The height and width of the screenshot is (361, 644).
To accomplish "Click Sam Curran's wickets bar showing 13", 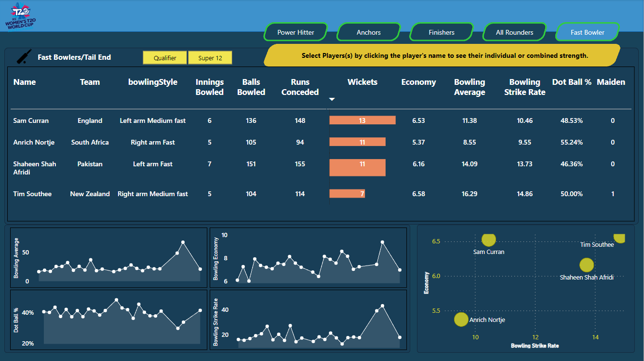I will click(x=362, y=120).
